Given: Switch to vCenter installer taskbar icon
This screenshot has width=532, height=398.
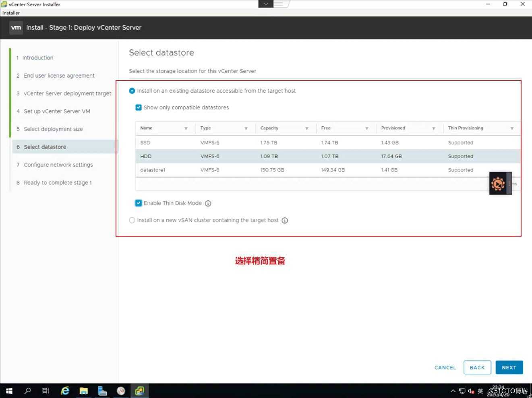Looking at the screenshot, I should pyautogui.click(x=139, y=391).
